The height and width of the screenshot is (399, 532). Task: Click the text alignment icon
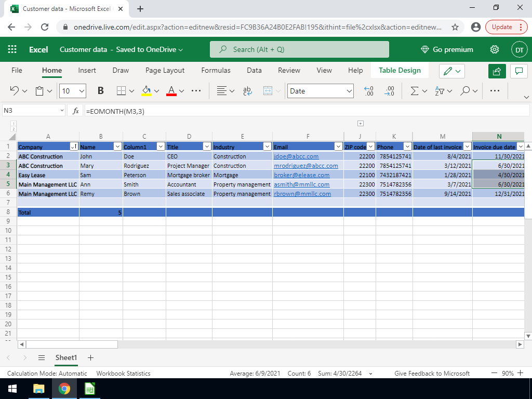click(x=221, y=90)
